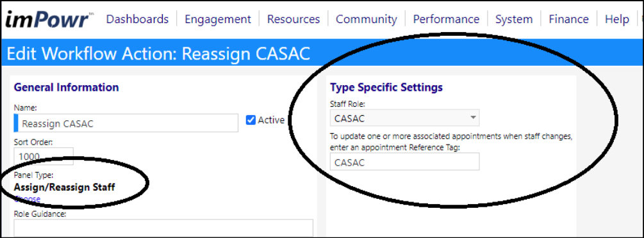Click the Edit Workflow Action title bar
Image resolution: width=644 pixels, height=238 pixels.
point(322,53)
